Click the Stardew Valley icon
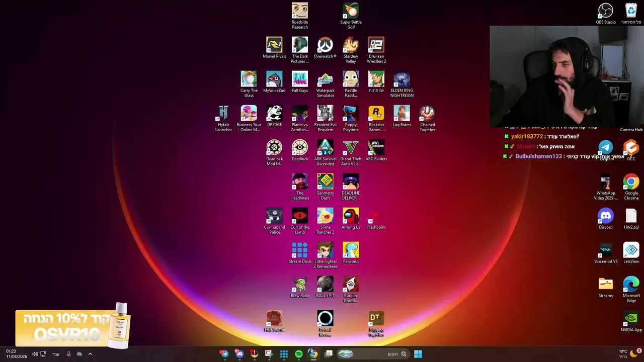644x362 pixels. (x=351, y=50)
